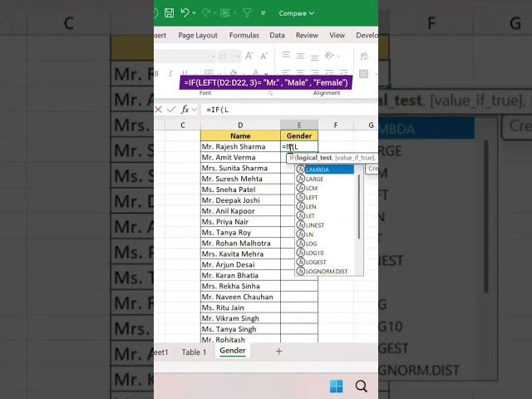Add a new sheet with plus button

click(279, 352)
